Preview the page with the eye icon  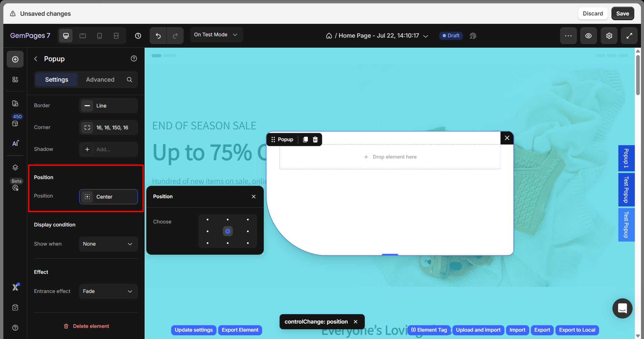point(589,36)
